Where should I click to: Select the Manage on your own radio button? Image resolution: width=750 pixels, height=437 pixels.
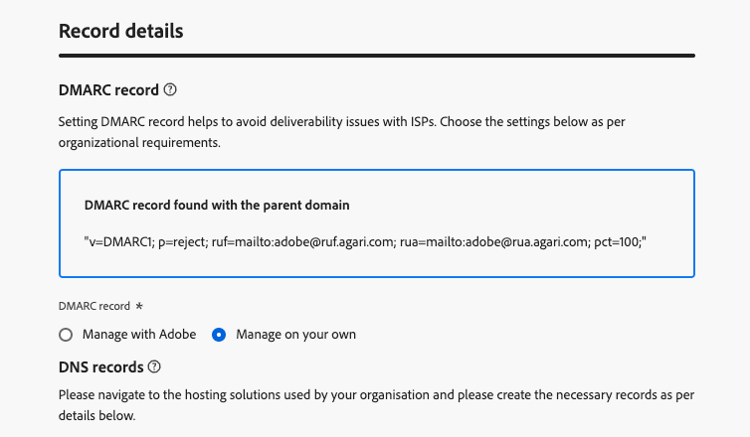[219, 335]
